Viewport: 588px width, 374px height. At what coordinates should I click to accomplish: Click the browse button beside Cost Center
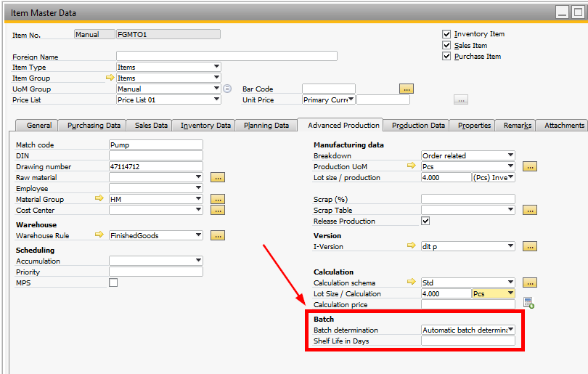pos(218,210)
